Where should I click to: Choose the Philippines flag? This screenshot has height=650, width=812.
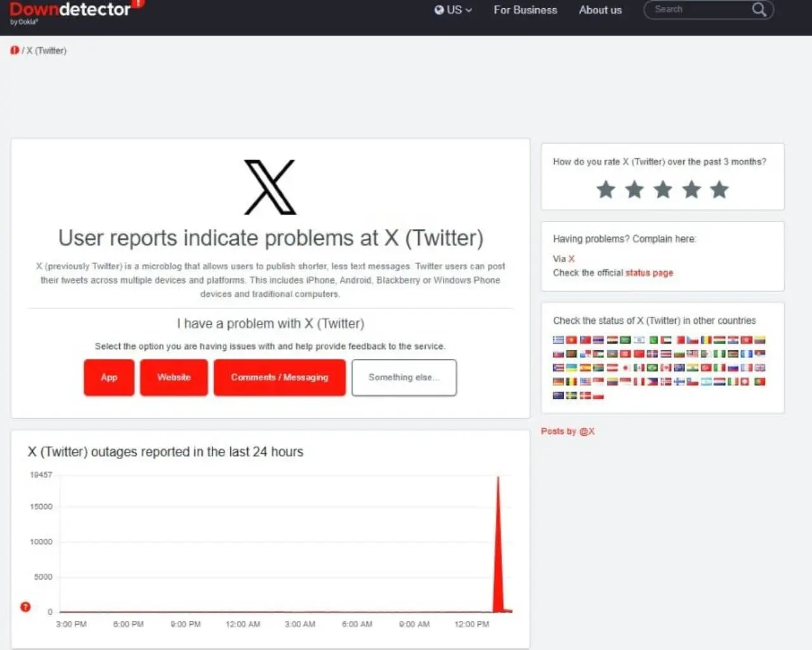[652, 382]
